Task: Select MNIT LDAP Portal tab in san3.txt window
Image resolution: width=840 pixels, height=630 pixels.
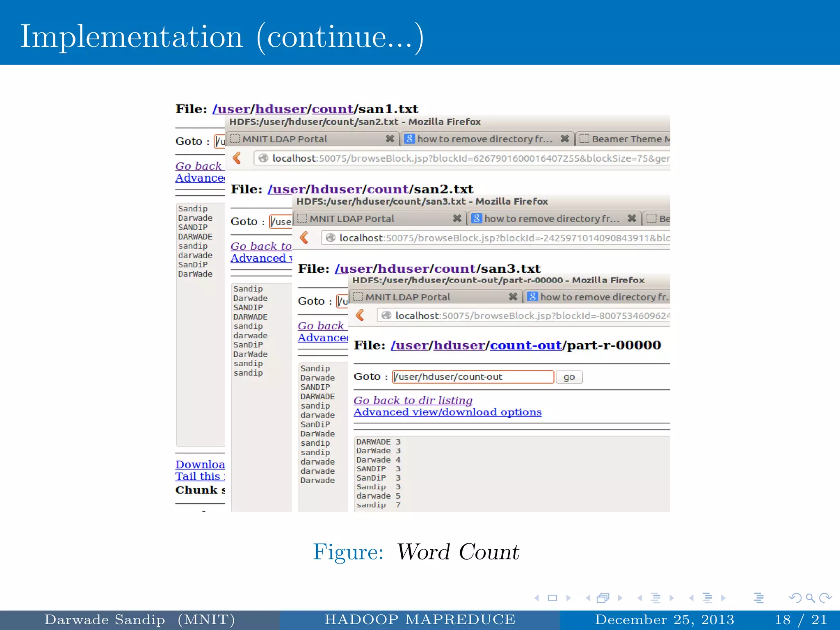Action: pyautogui.click(x=379, y=218)
